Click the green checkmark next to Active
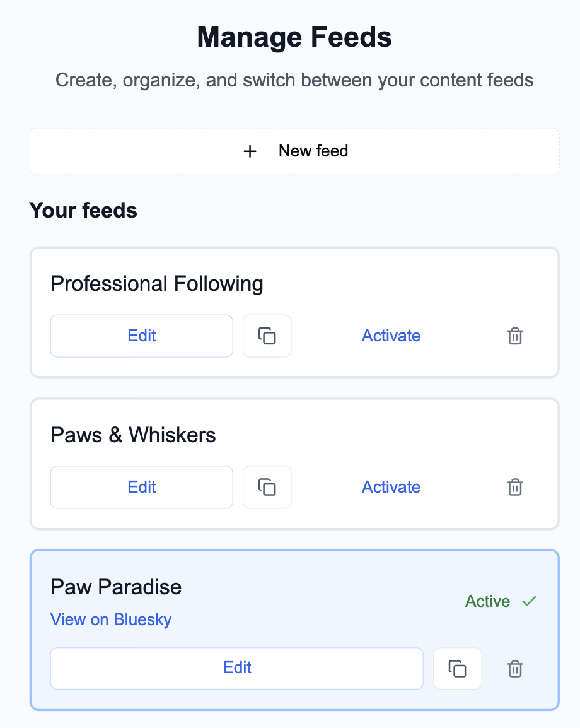The height and width of the screenshot is (728, 580). tap(529, 601)
